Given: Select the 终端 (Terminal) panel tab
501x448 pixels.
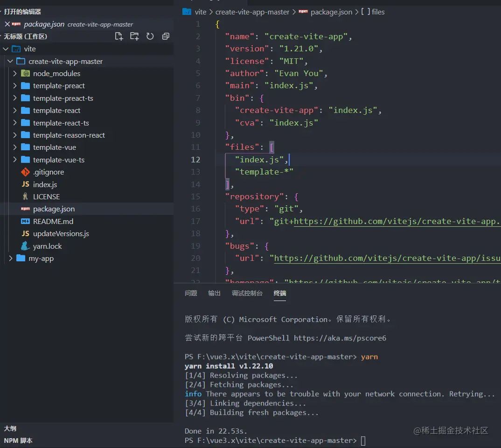Looking at the screenshot, I should [279, 293].
